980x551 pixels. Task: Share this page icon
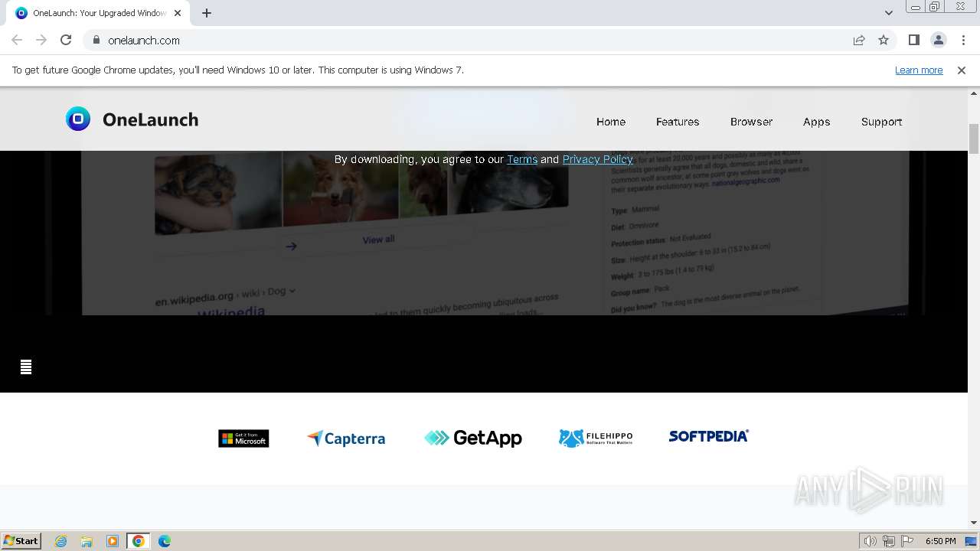point(859,40)
